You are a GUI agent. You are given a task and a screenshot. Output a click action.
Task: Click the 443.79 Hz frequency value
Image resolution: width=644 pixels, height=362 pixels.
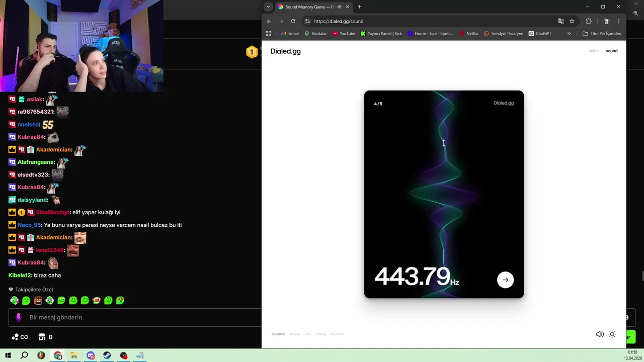[x=417, y=277]
